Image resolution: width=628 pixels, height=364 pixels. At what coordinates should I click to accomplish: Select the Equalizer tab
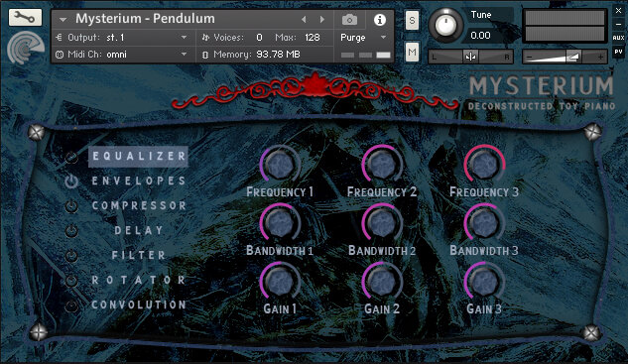pos(139,156)
